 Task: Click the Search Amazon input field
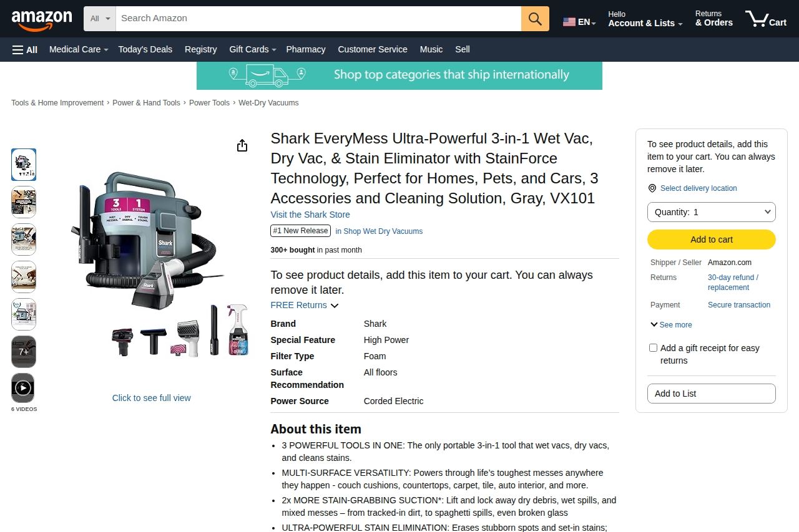pos(318,19)
